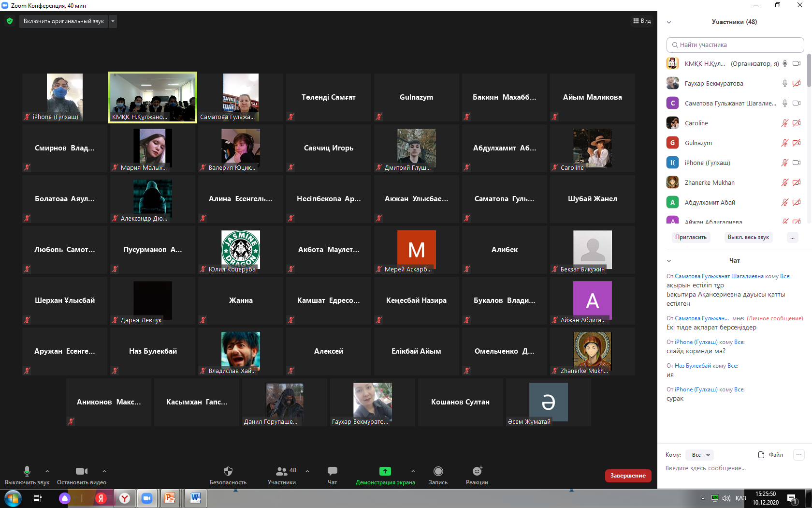Image resolution: width=812 pixels, height=508 pixels.
Task: Open Zoom from Windows taskbar
Action: [x=147, y=498]
